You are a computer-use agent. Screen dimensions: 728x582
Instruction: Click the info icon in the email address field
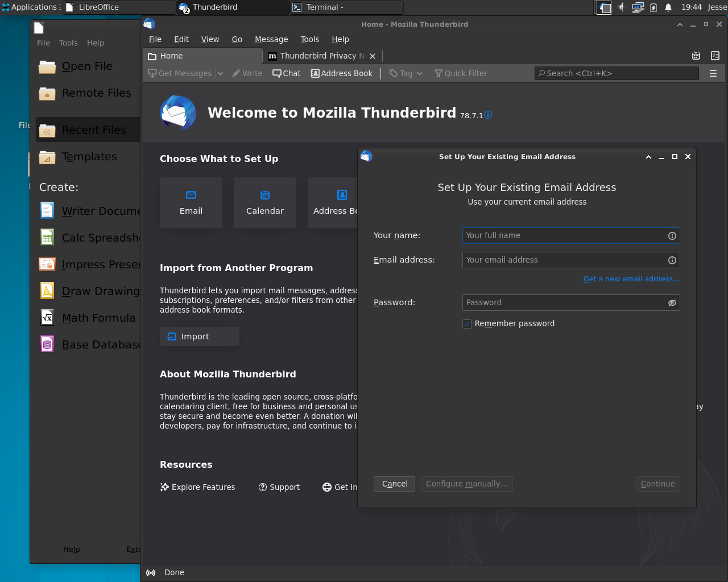(x=672, y=260)
